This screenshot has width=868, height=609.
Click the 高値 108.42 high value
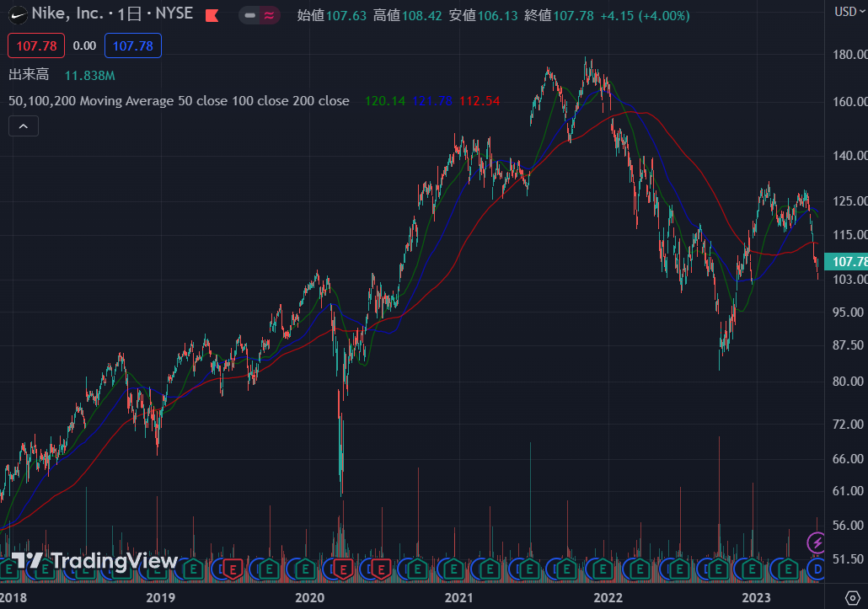[x=407, y=15]
